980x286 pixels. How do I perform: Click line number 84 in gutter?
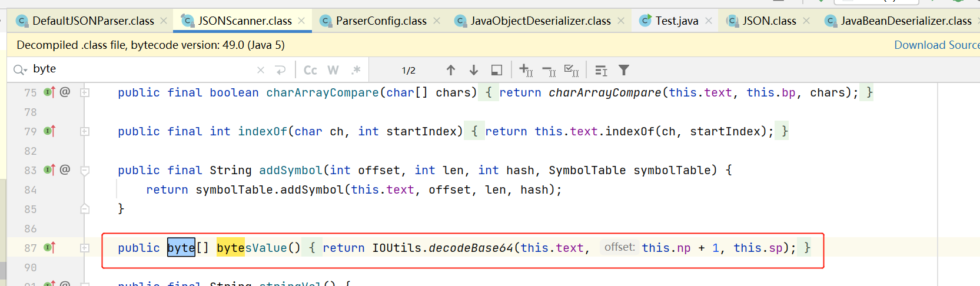[31, 189]
